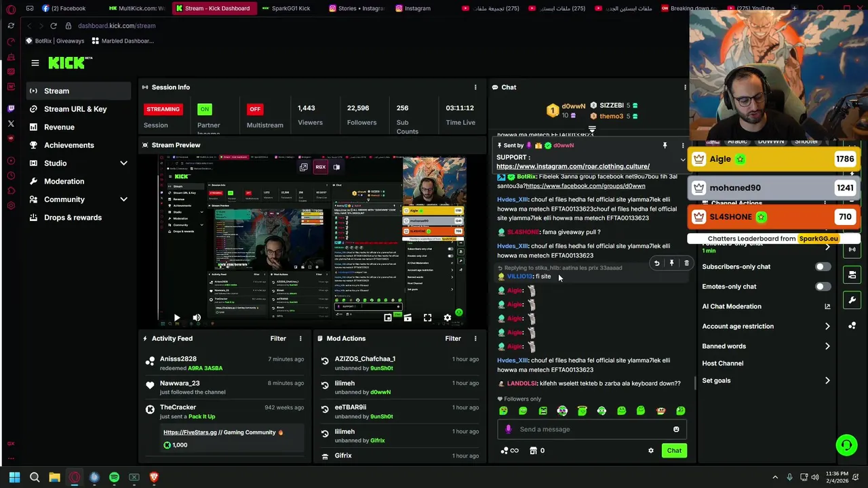Expand the Studio sidebar section
The height and width of the screenshot is (488, 868).
(123, 163)
